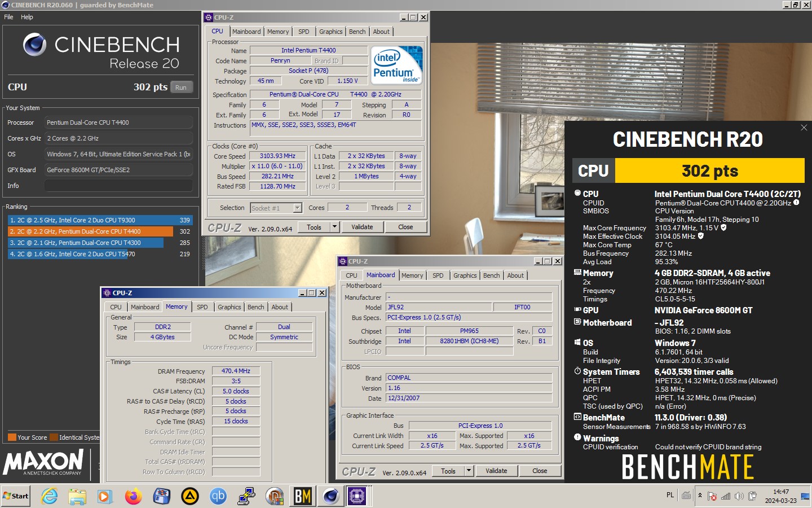
Task: Select CPU tab in CPU-Z Memory window
Action: point(116,307)
